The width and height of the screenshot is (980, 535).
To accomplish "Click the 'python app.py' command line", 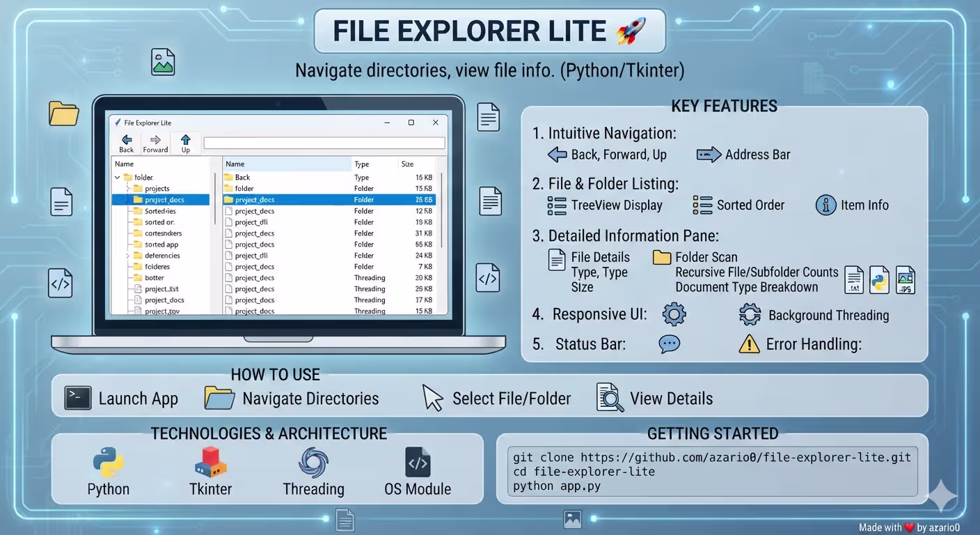I will [x=557, y=486].
